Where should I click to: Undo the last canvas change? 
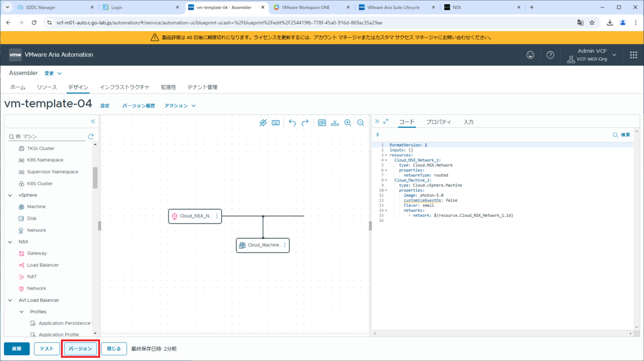[292, 122]
